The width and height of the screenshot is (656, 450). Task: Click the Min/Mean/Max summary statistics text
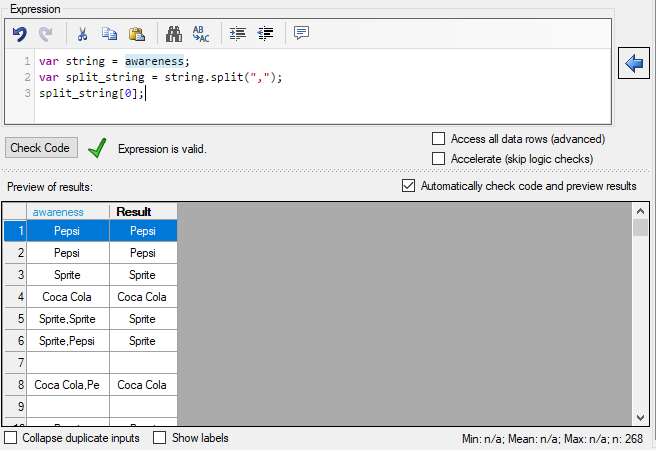552,439
